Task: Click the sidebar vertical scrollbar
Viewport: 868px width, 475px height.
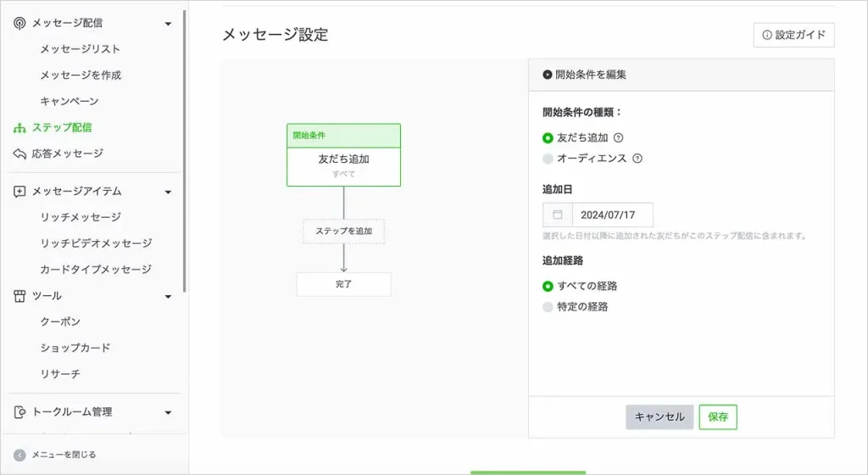Action: pos(184,151)
